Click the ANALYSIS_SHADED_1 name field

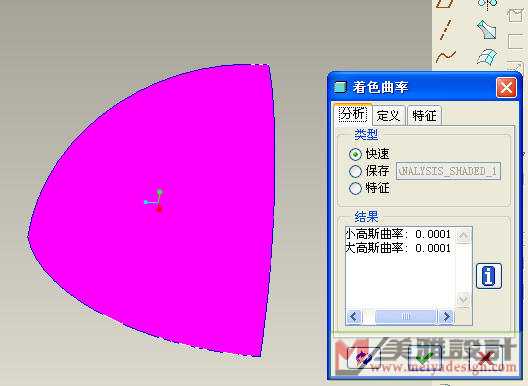(x=448, y=171)
